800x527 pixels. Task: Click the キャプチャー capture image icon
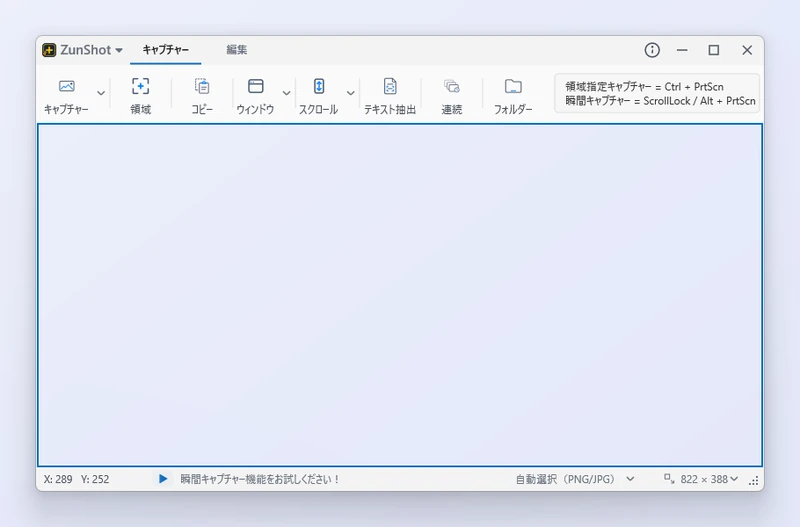[66, 86]
